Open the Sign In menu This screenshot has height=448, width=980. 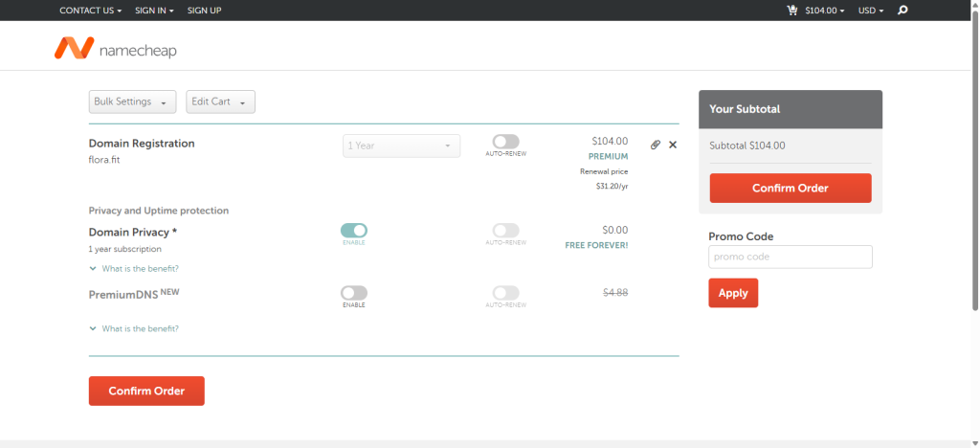coord(154,11)
